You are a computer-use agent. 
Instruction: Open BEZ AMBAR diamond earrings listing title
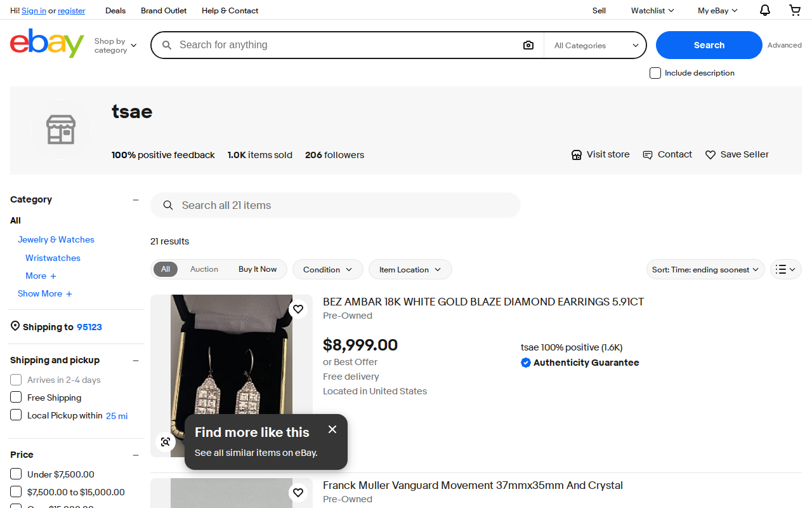click(x=483, y=302)
